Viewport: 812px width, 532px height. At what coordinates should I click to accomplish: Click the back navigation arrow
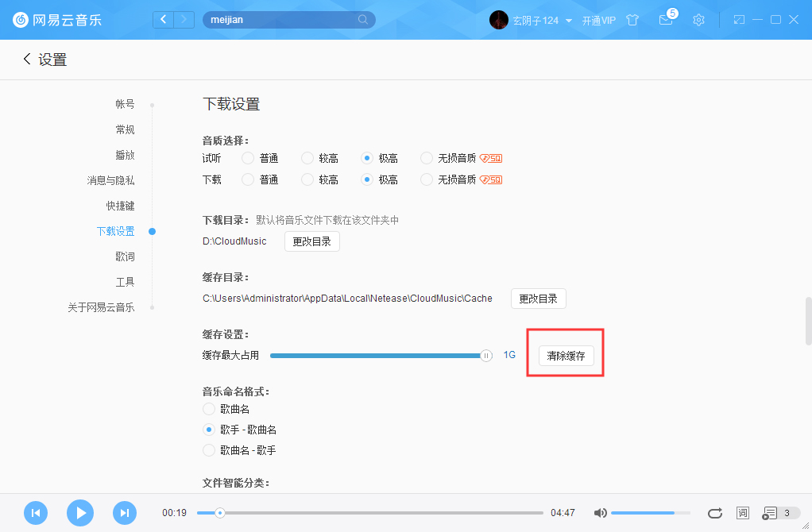click(163, 19)
